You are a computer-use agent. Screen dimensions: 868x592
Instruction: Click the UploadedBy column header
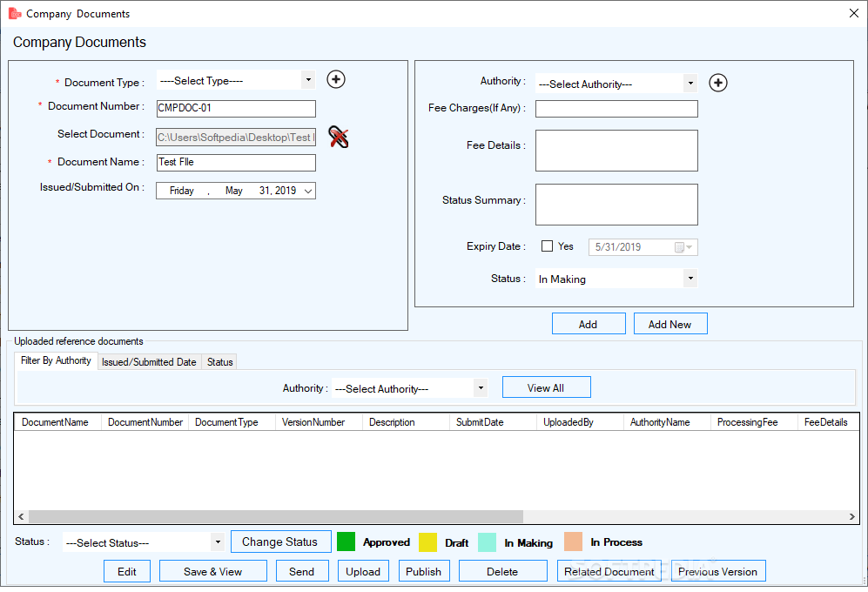tap(580, 422)
